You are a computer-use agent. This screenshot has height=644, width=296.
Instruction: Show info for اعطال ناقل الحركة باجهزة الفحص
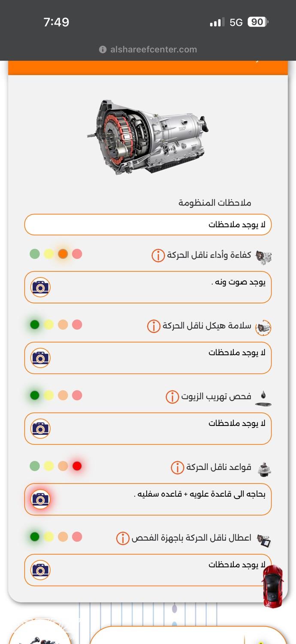pos(123,538)
